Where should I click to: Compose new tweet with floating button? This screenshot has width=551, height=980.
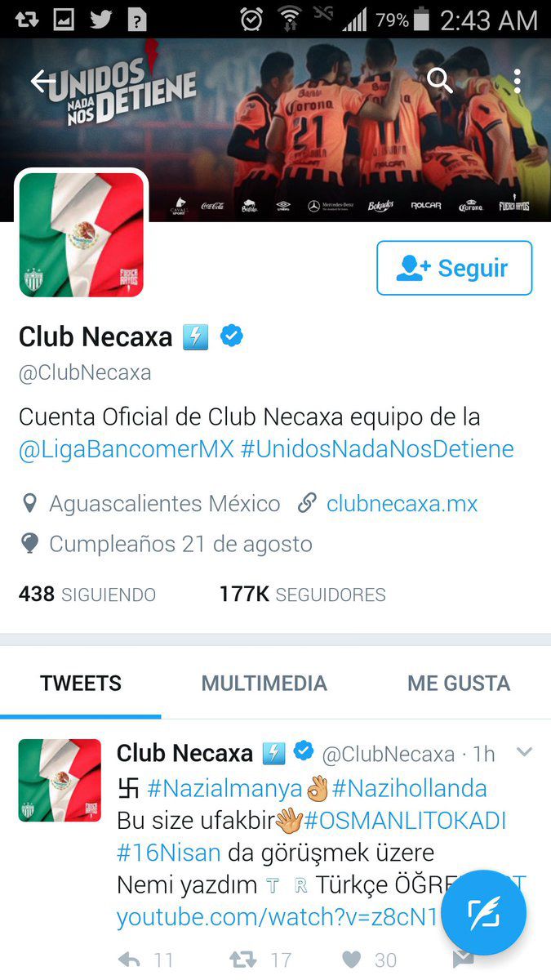(x=483, y=913)
